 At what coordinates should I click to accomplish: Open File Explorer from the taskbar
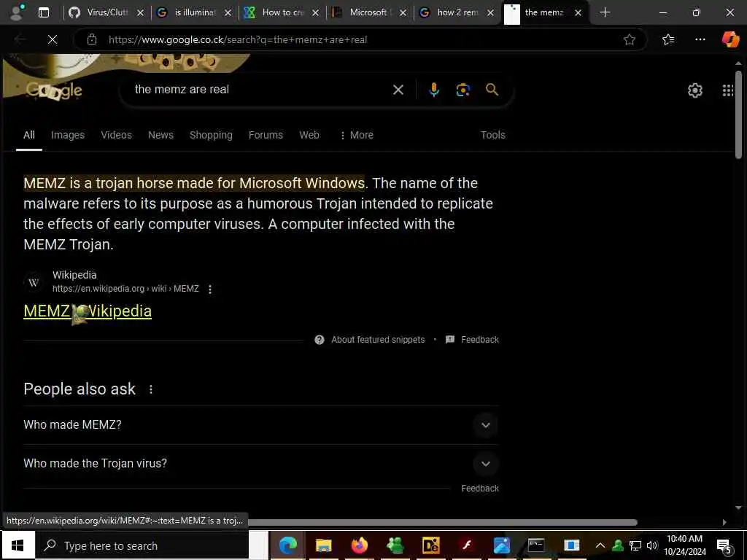pos(323,545)
